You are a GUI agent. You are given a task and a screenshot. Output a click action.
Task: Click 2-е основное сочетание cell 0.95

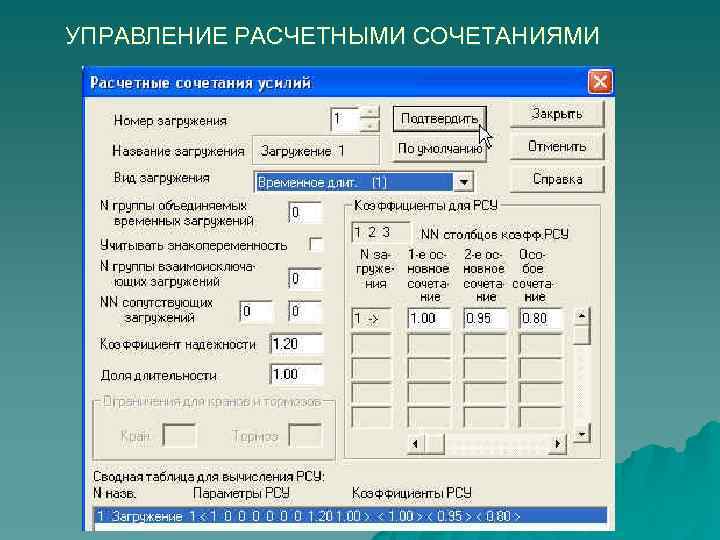[485, 318]
